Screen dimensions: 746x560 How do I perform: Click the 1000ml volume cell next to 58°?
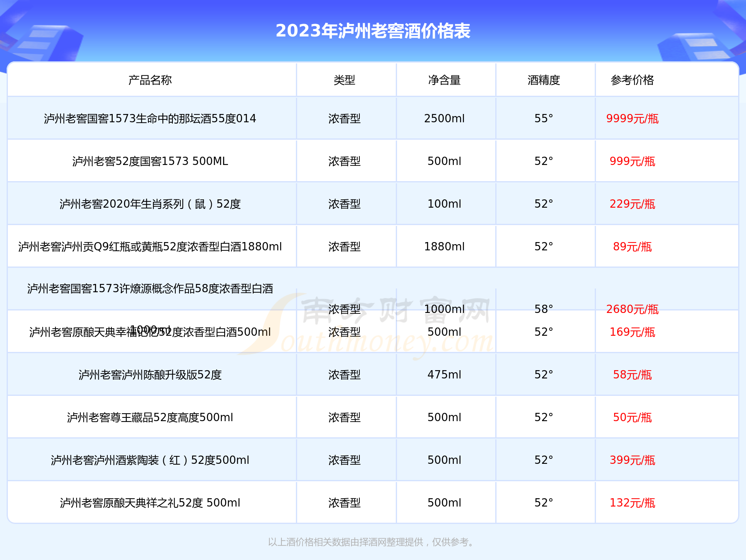444,309
